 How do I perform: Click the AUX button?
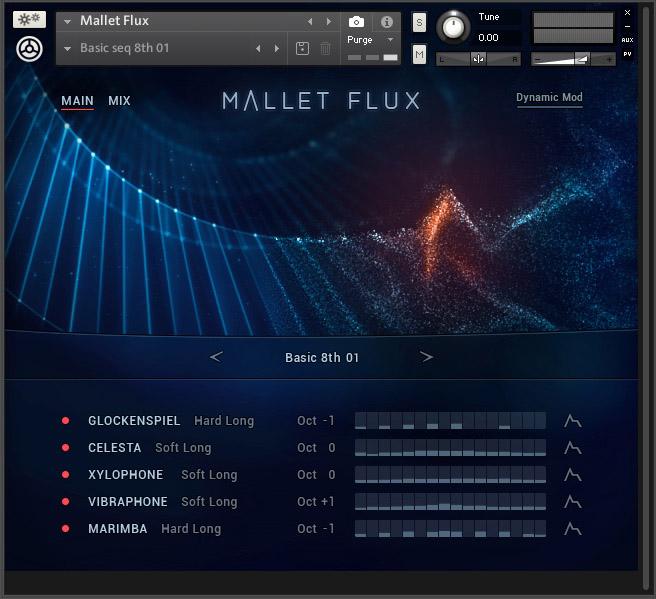click(627, 40)
